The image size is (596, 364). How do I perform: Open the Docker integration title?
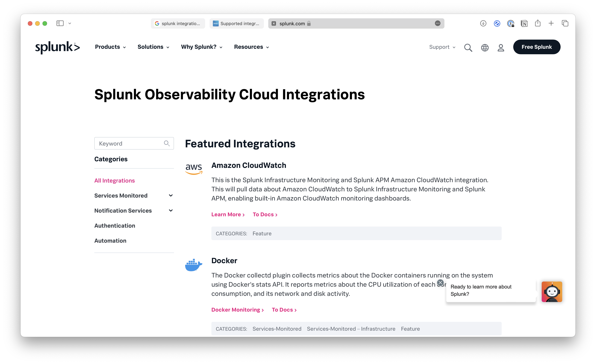224,260
